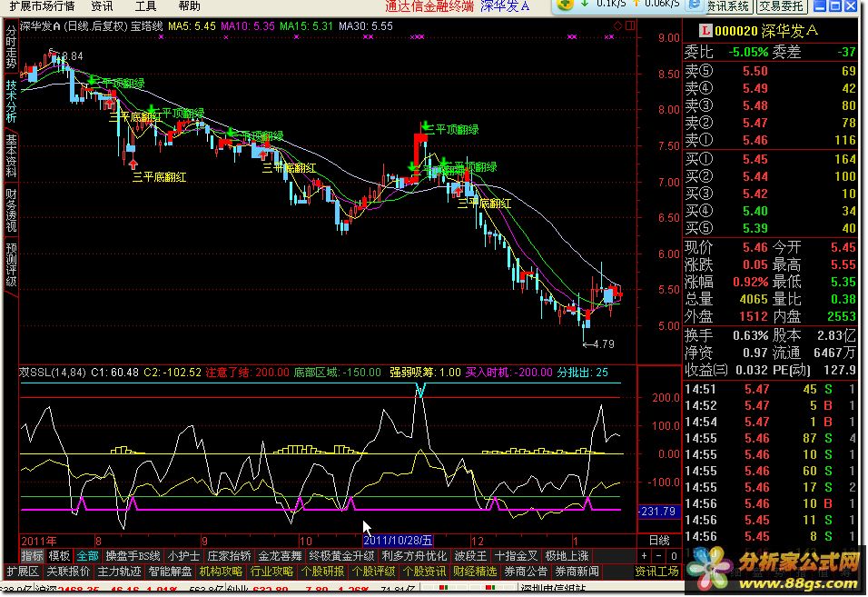
Task: Switch to 预测评级 side tab
Action: point(11,264)
